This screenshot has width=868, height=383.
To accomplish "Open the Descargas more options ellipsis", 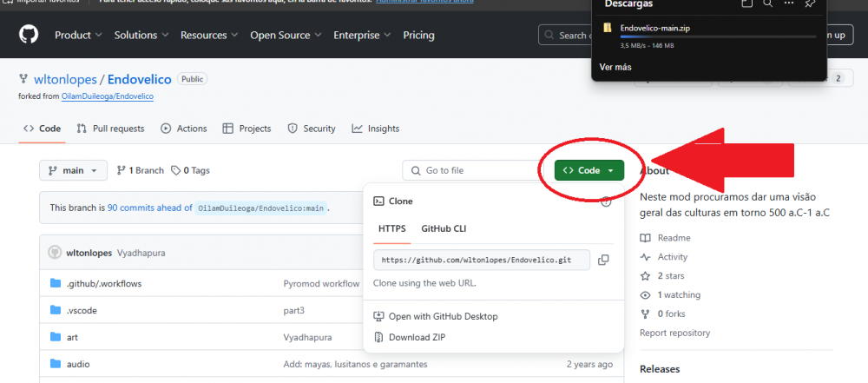I will [789, 3].
